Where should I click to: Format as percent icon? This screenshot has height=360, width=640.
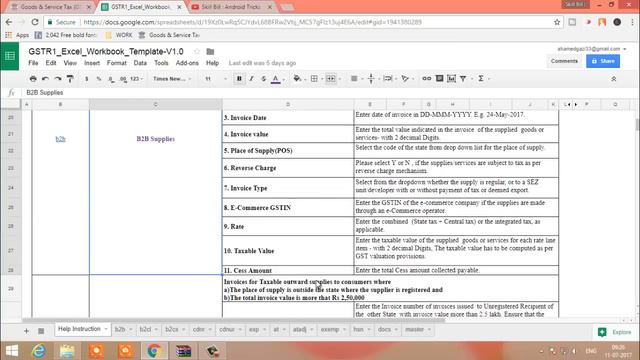99,79
